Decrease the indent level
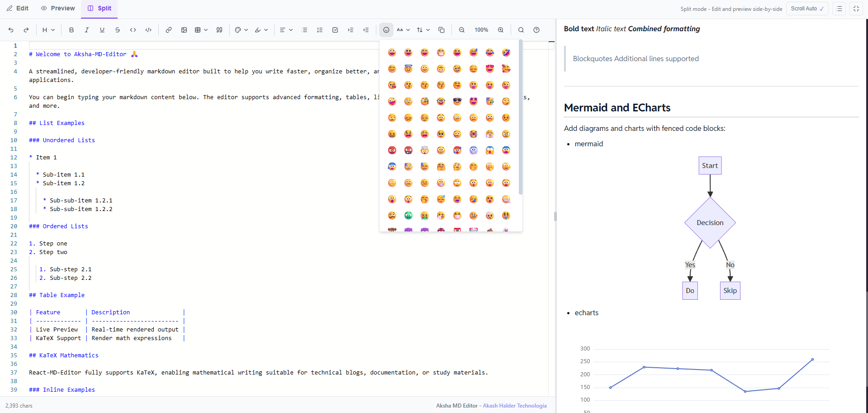This screenshot has height=413, width=868. [x=366, y=30]
